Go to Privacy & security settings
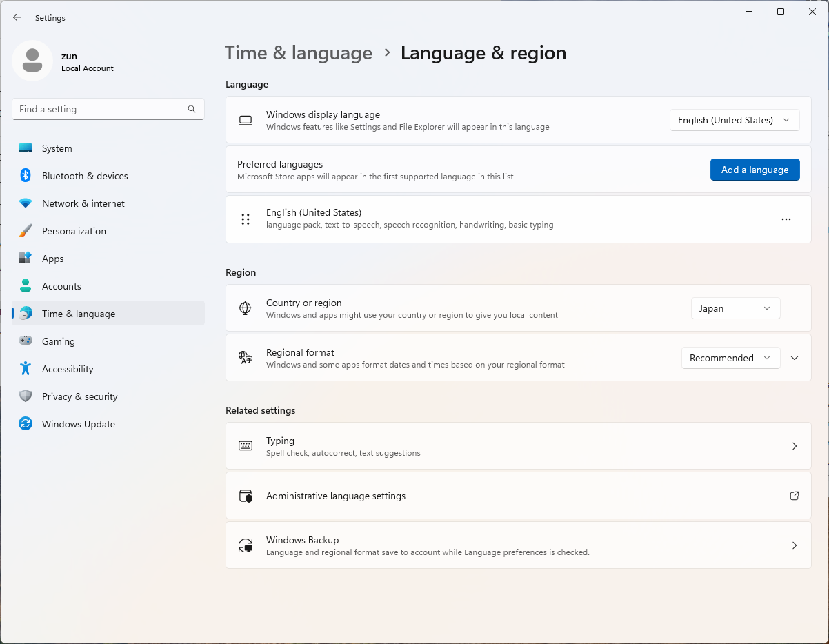Image resolution: width=829 pixels, height=644 pixels. pyautogui.click(x=108, y=396)
